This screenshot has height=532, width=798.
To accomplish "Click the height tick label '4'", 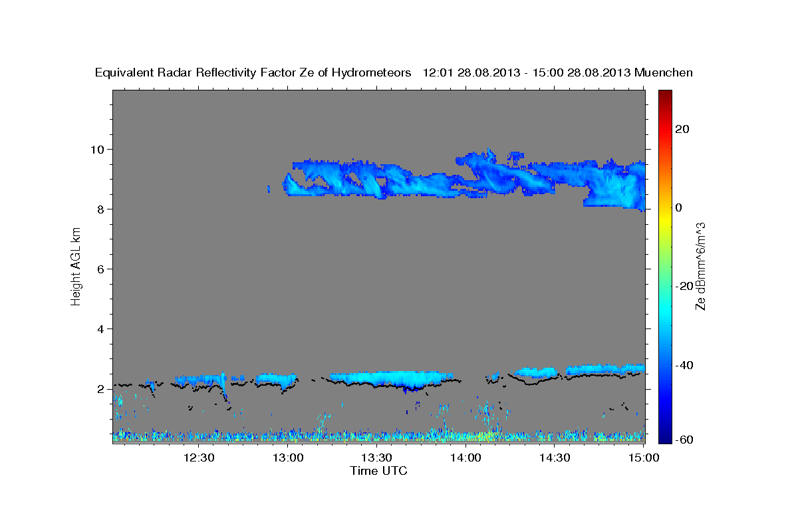I will click(x=101, y=329).
